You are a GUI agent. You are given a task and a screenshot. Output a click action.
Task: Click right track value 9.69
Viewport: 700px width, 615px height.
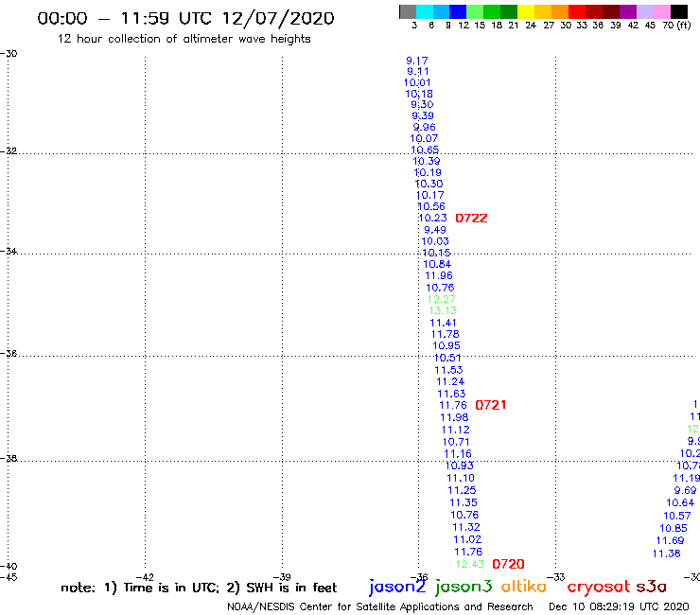tap(685, 490)
